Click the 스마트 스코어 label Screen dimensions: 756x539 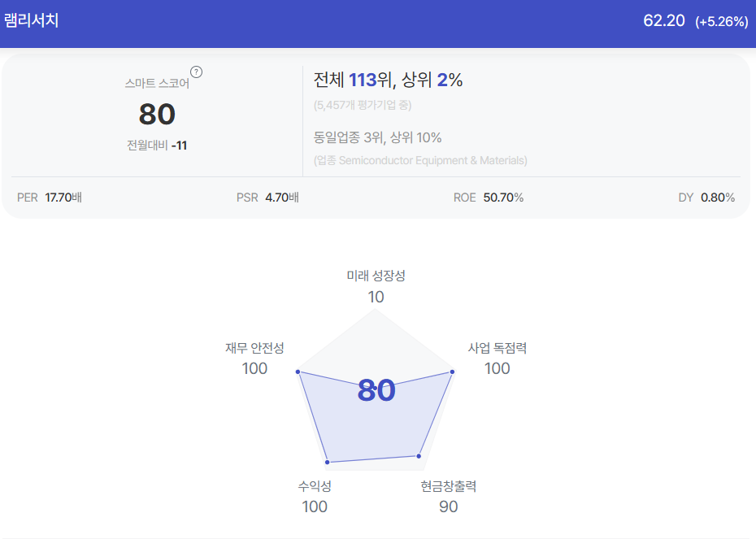[x=157, y=84]
